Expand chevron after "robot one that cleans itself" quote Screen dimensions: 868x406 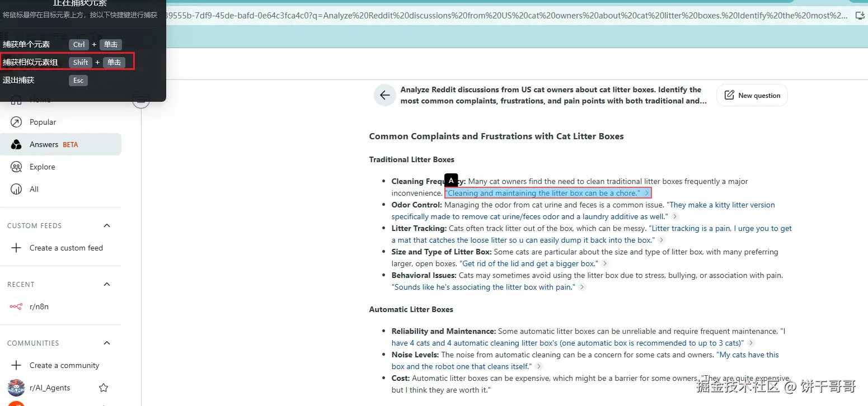pyautogui.click(x=538, y=366)
